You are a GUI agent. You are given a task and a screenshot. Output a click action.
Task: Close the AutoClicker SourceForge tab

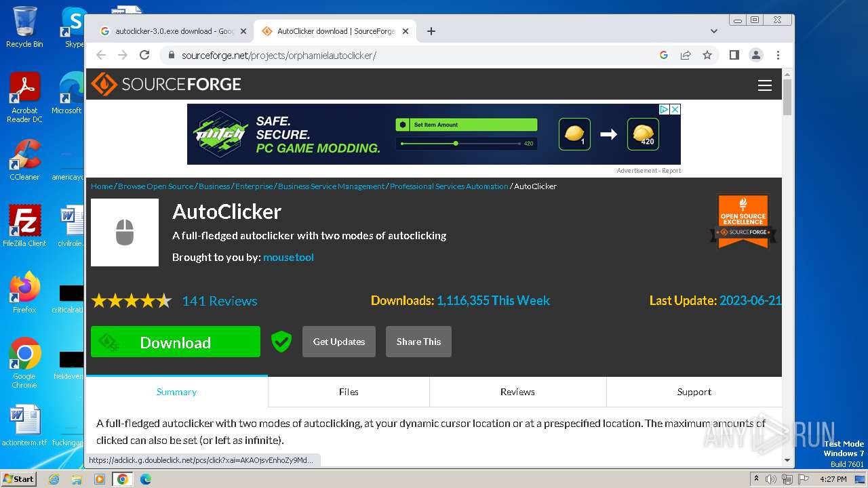[406, 31]
